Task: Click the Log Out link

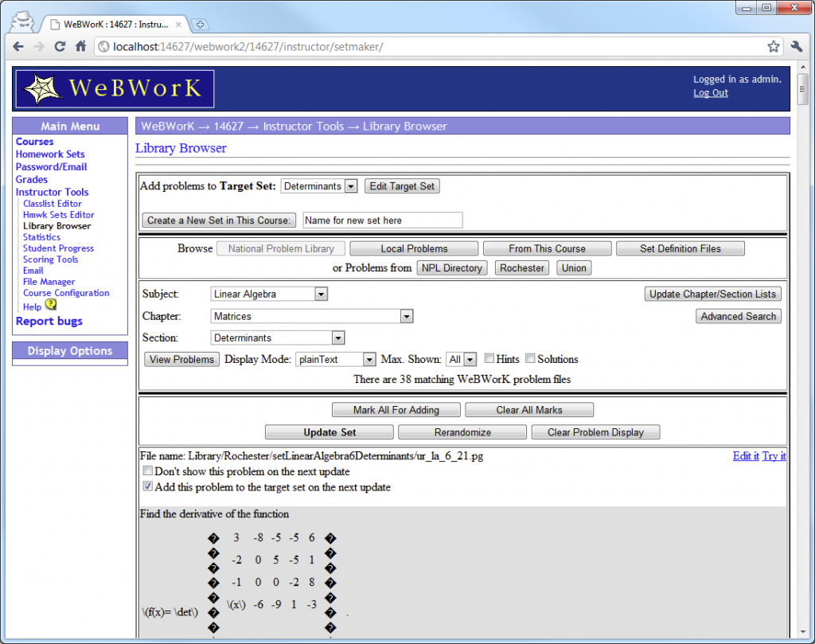Action: click(x=710, y=92)
